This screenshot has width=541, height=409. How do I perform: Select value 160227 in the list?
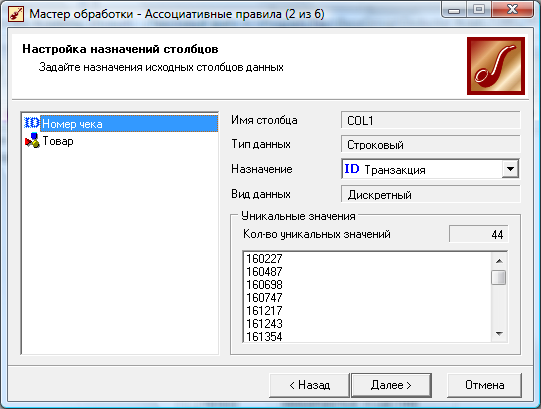click(264, 259)
